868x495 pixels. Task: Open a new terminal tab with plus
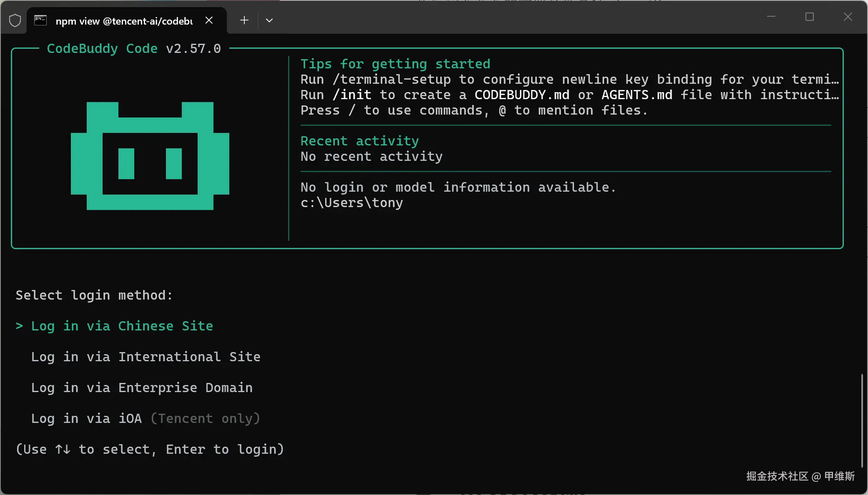(x=244, y=20)
